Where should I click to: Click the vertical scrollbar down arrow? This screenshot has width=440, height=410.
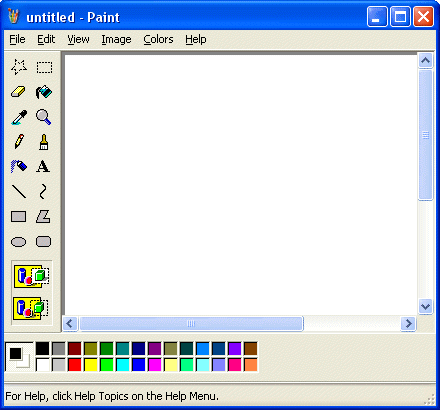426,306
